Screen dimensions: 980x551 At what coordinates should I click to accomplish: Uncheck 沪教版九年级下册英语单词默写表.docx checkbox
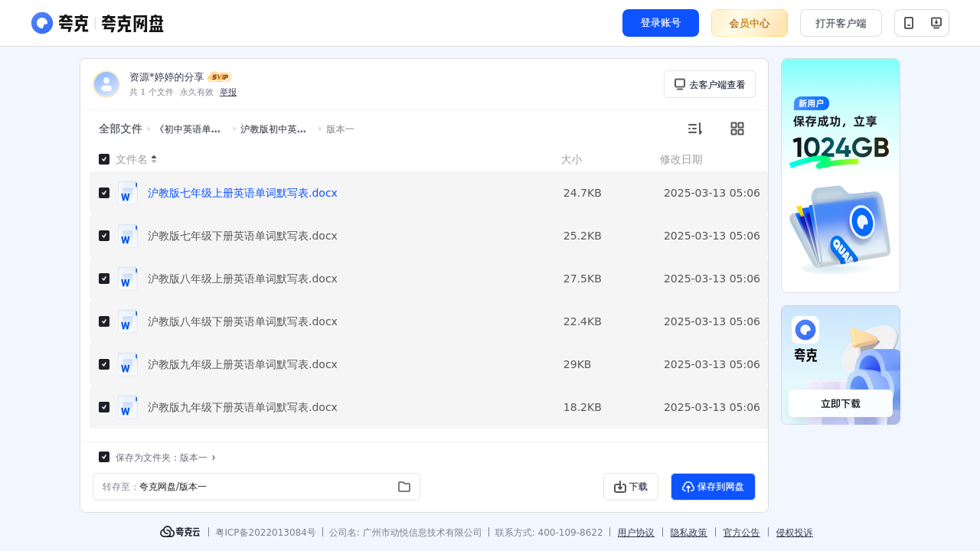104,407
